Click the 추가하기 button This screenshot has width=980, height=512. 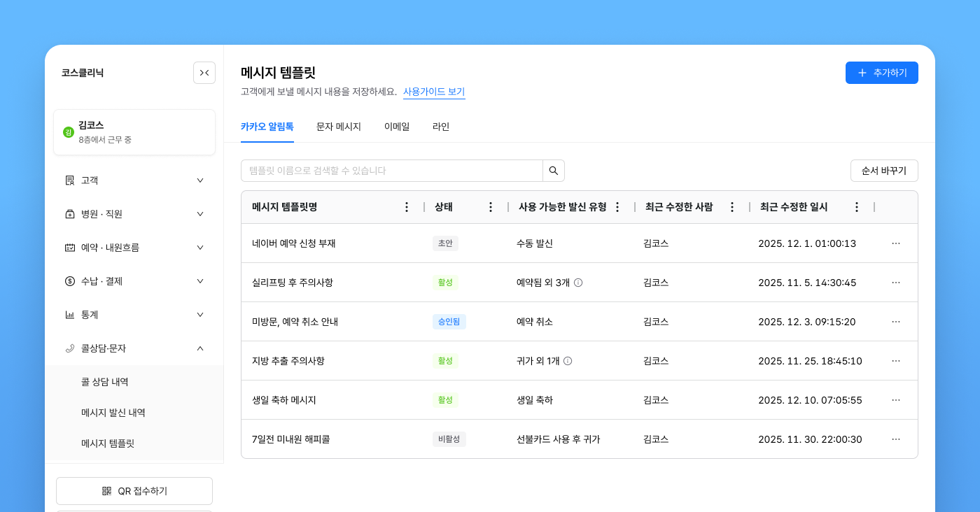[882, 73]
